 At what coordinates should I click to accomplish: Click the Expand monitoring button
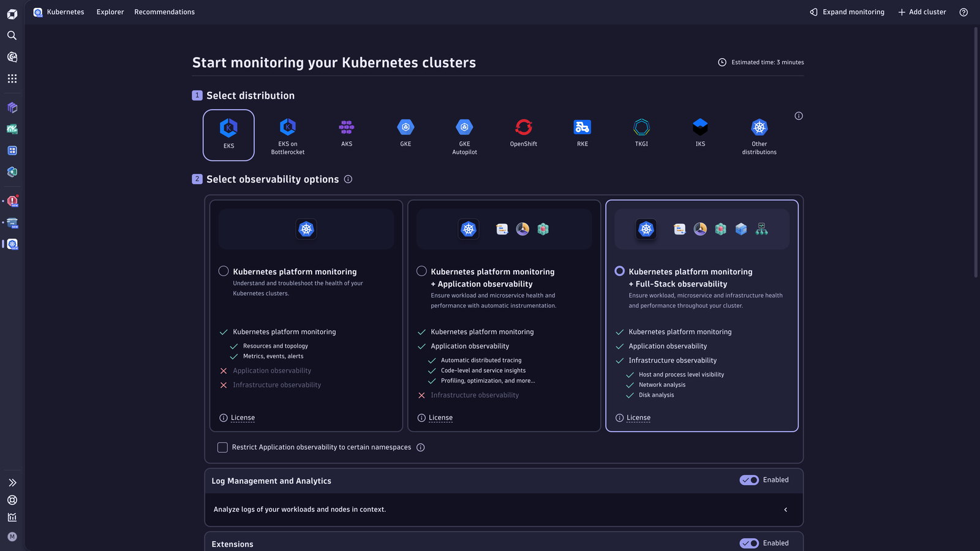click(847, 12)
